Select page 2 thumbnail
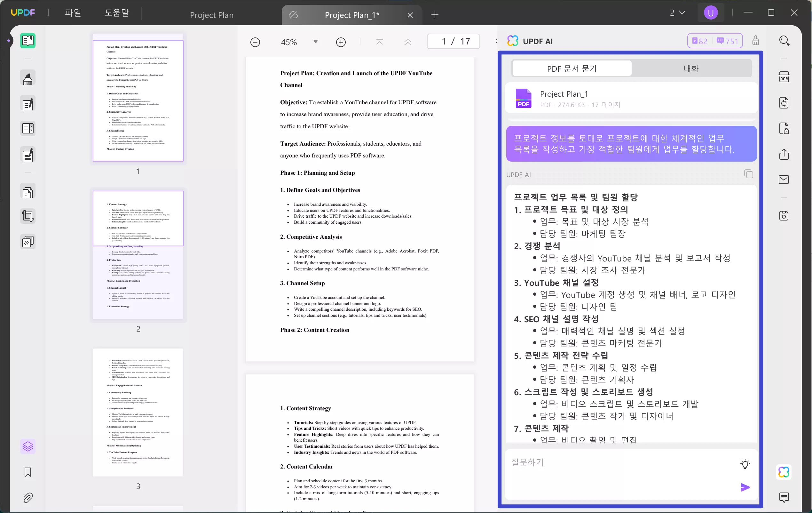 click(138, 255)
